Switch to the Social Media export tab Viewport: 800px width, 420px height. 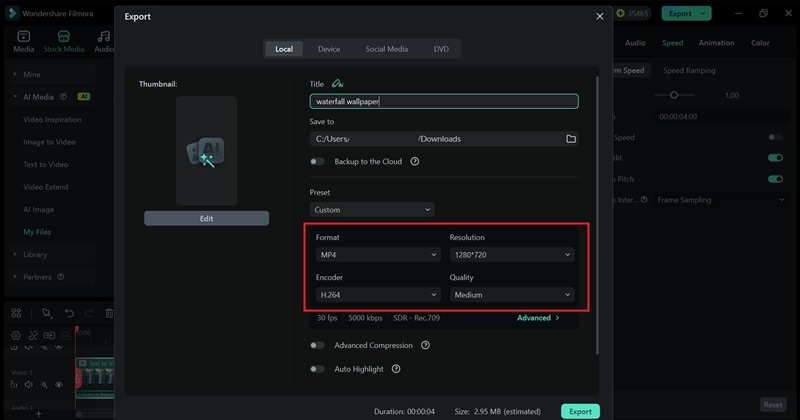387,49
